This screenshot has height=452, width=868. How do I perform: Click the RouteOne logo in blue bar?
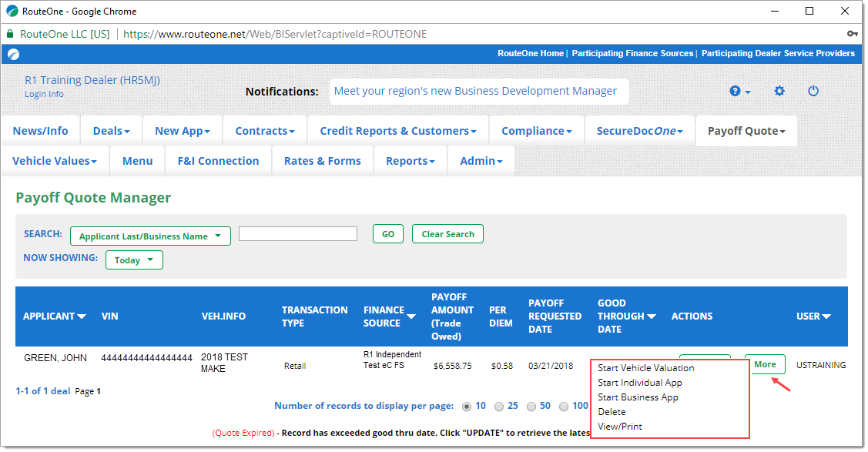pos(13,54)
